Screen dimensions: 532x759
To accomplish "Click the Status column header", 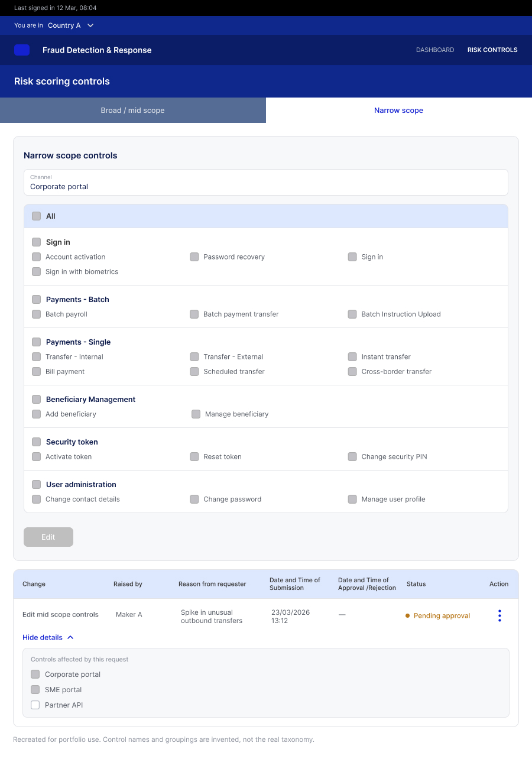I will [416, 584].
